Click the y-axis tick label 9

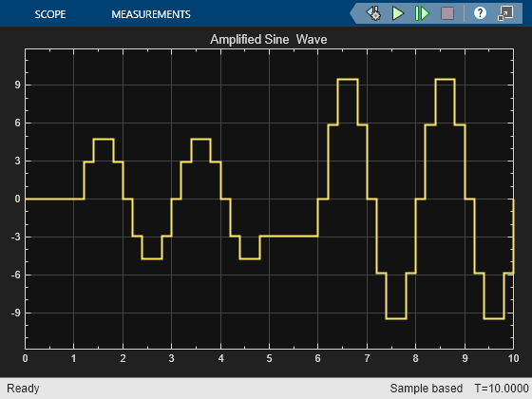point(17,85)
